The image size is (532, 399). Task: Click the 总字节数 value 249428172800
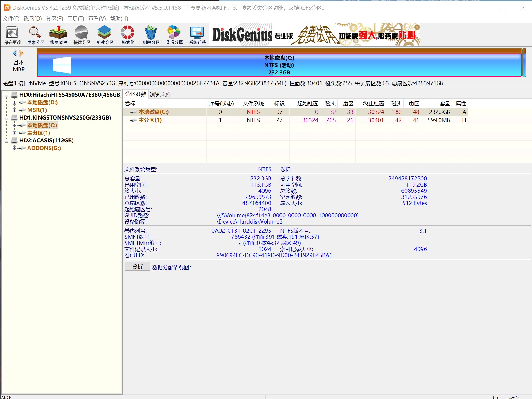point(408,178)
